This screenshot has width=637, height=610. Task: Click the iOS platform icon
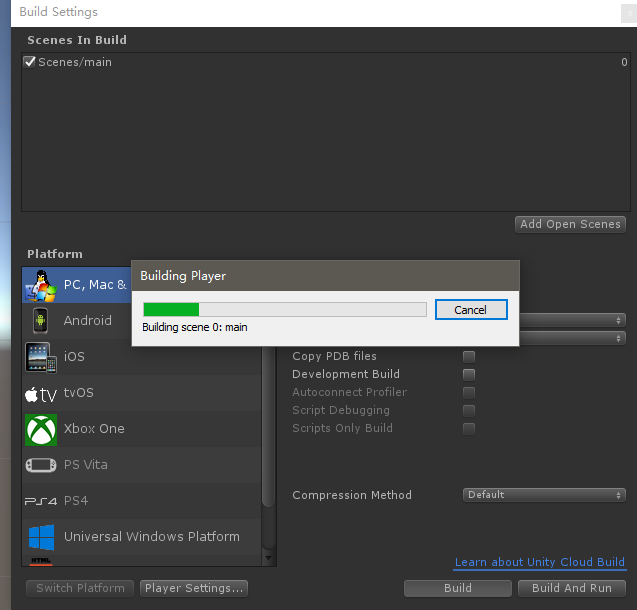[41, 357]
